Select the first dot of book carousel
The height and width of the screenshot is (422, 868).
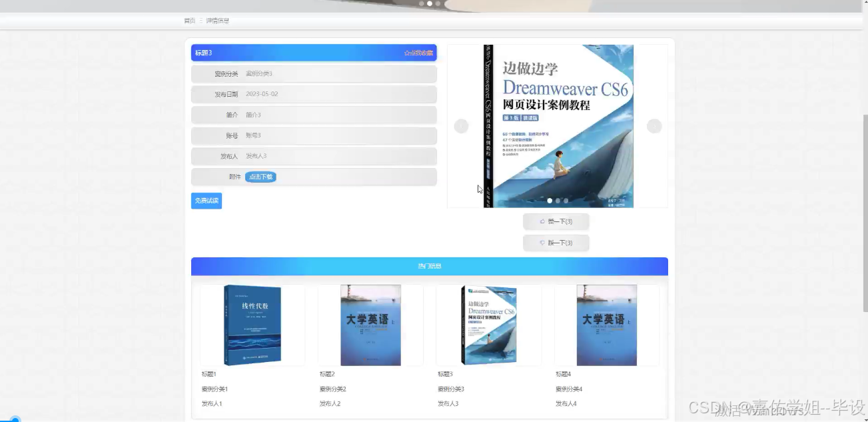point(550,200)
